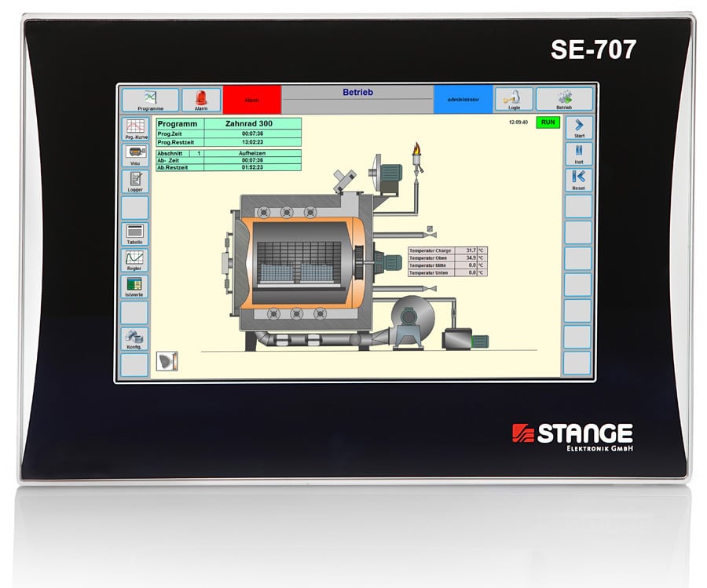
Task: Open the Logger screen
Action: click(x=134, y=181)
